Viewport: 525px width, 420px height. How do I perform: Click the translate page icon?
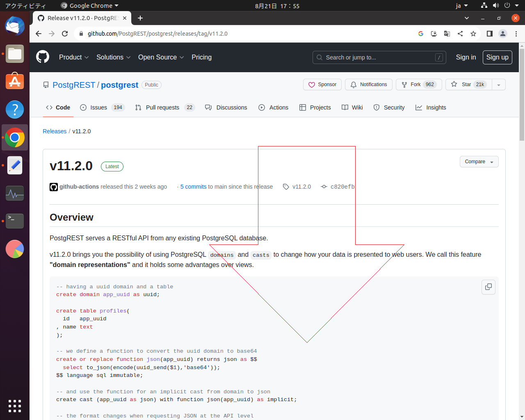tap(447, 34)
